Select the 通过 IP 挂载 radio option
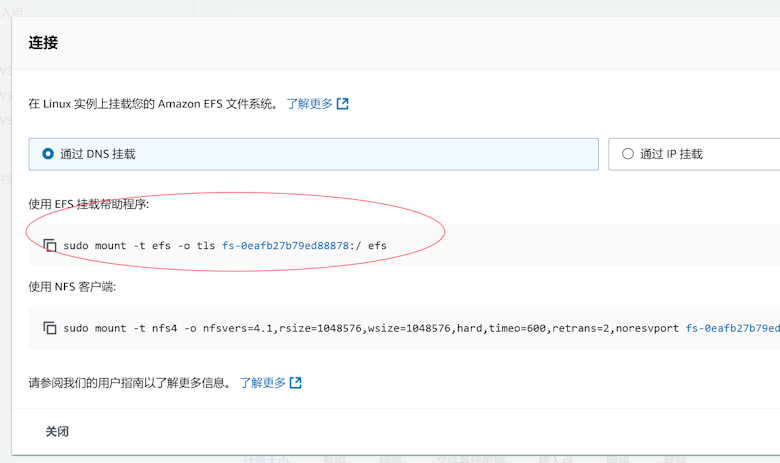 (x=628, y=154)
